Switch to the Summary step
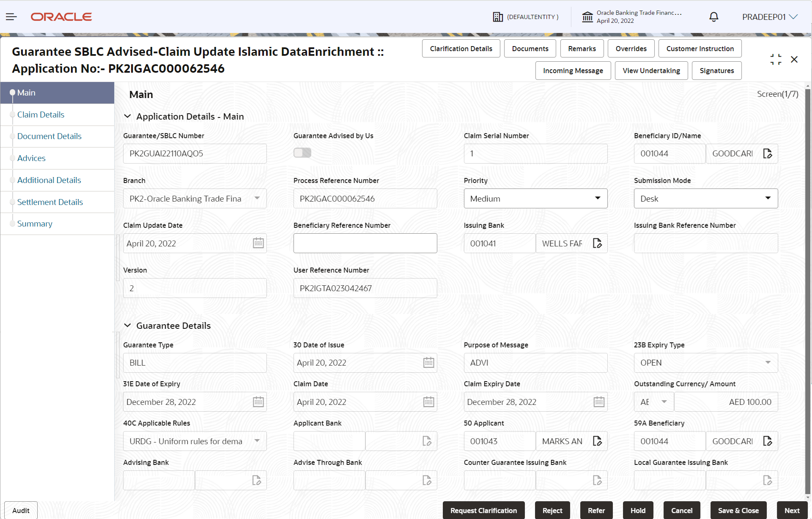 35,224
